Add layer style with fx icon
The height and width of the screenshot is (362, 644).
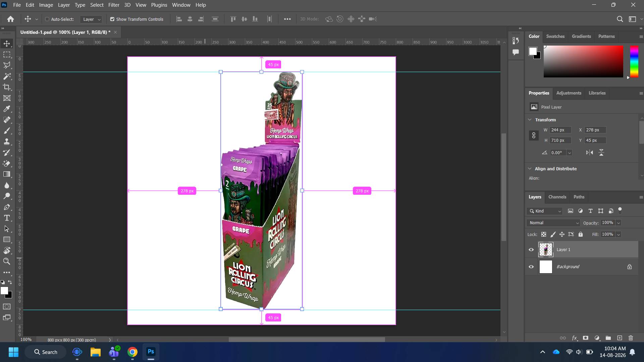coord(575,338)
